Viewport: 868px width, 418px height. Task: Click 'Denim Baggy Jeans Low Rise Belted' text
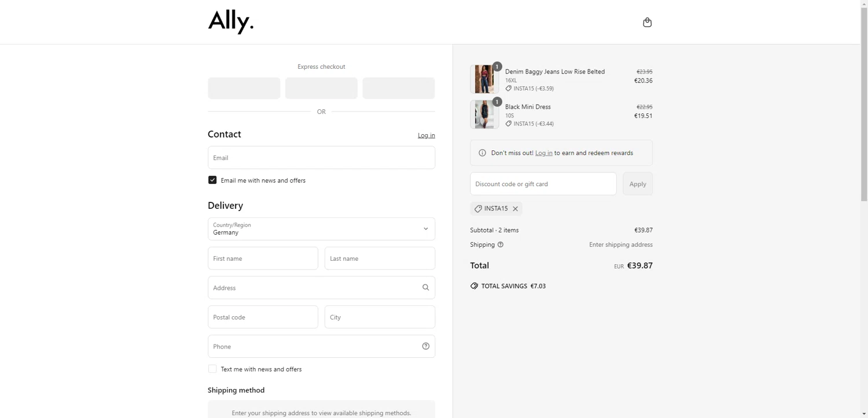(555, 72)
